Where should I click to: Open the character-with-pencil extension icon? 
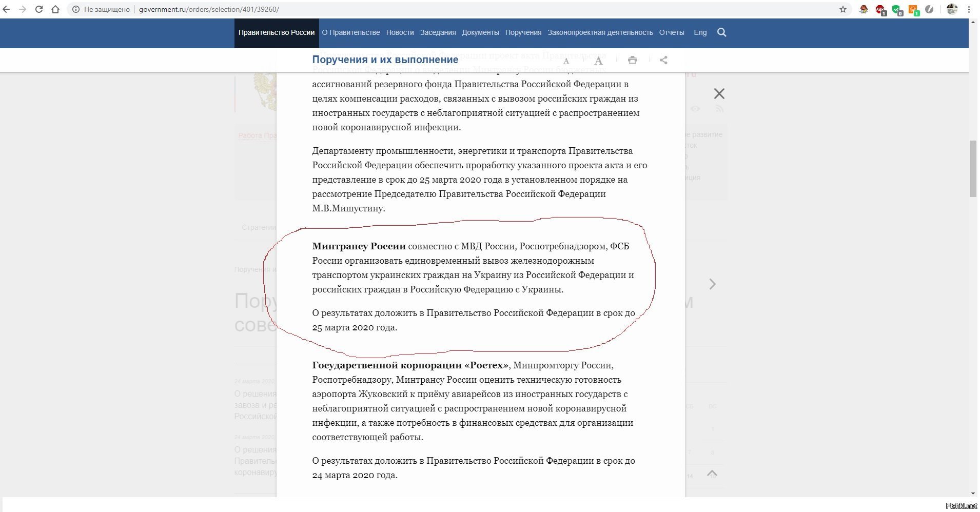click(x=864, y=9)
